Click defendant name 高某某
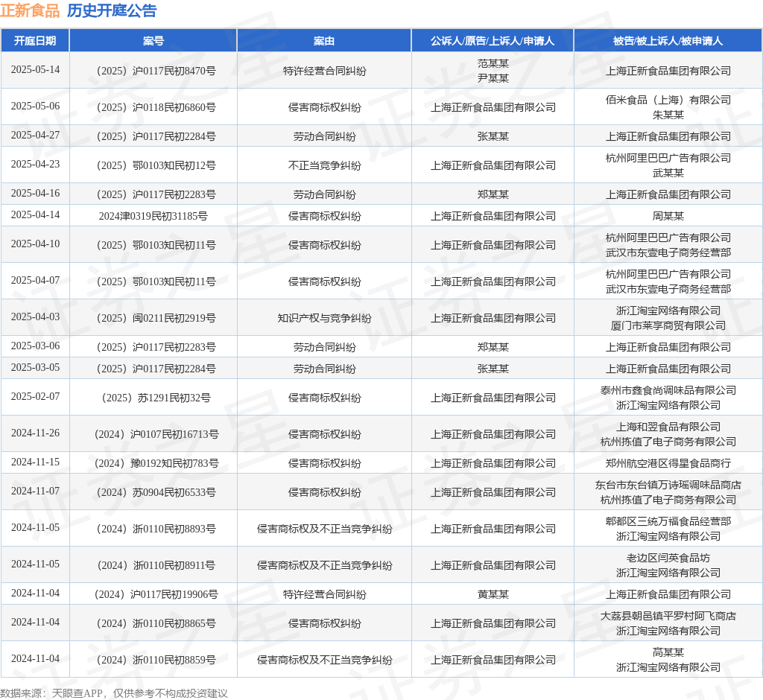 click(668, 652)
